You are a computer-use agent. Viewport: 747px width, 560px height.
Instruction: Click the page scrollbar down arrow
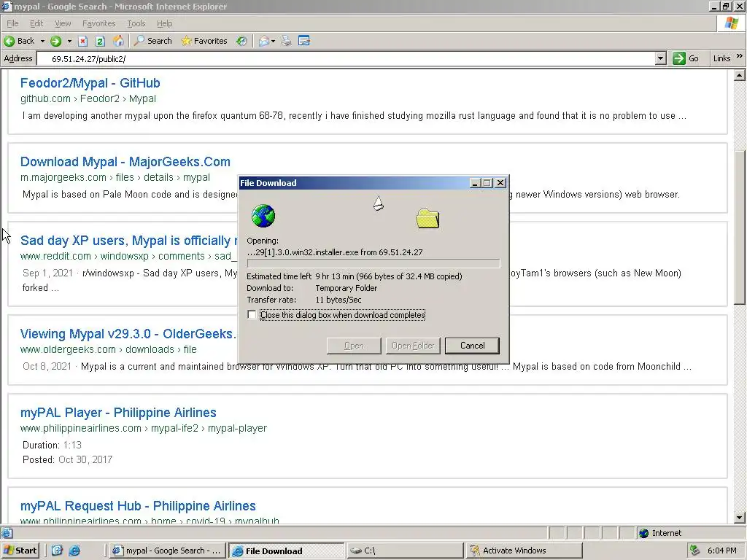(x=739, y=518)
